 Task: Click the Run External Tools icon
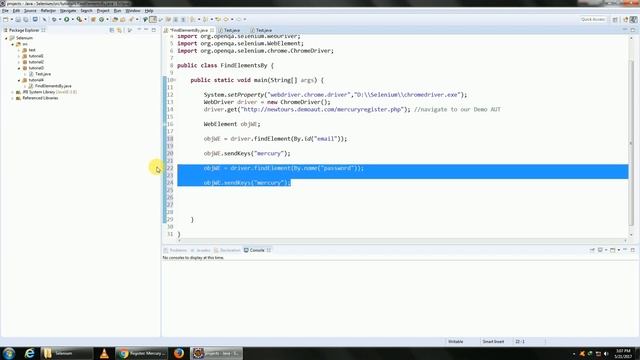pyautogui.click(x=79, y=19)
